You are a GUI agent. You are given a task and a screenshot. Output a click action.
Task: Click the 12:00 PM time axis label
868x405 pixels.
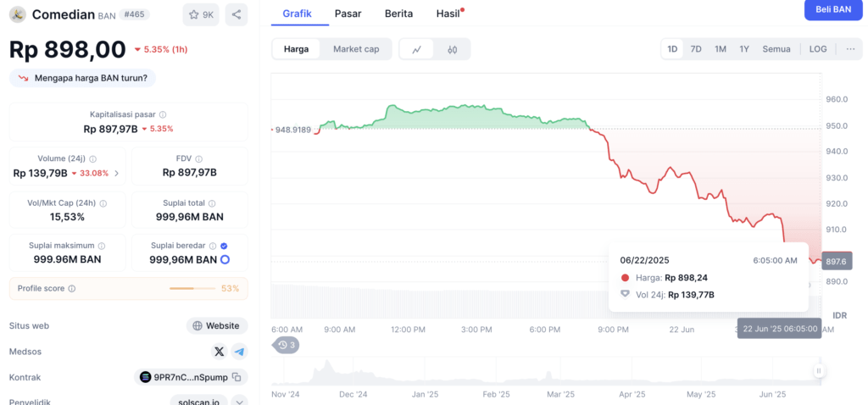(x=406, y=330)
